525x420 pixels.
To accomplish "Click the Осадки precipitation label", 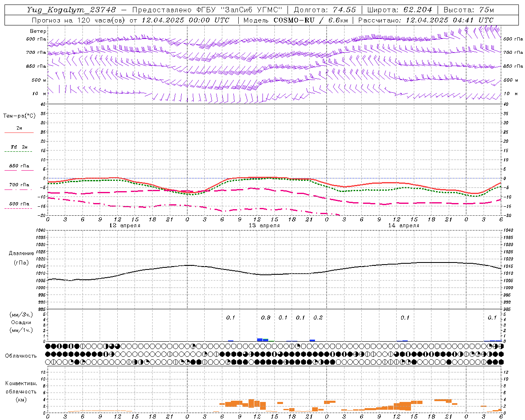I will [21, 322].
